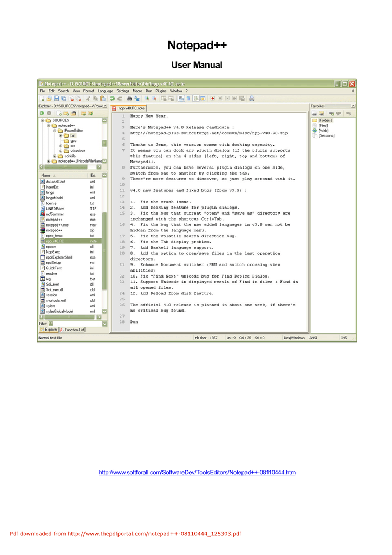This screenshot has width=392, height=555.
Task: Open the Language menu
Action: click(x=106, y=91)
